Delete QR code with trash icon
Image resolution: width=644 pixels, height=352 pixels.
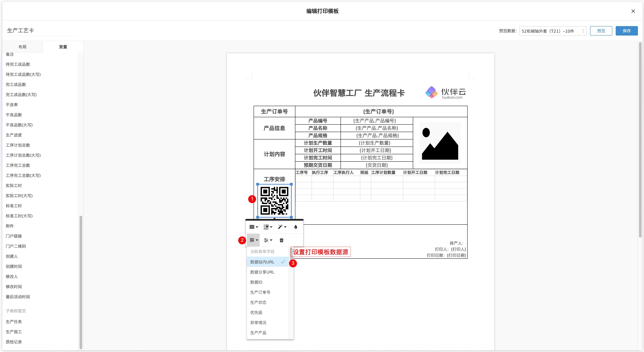click(x=282, y=240)
